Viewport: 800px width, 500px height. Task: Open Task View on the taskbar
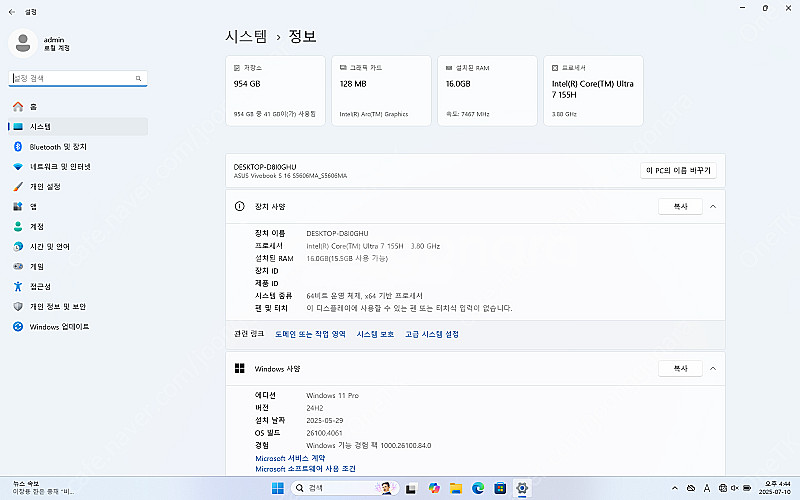point(411,488)
